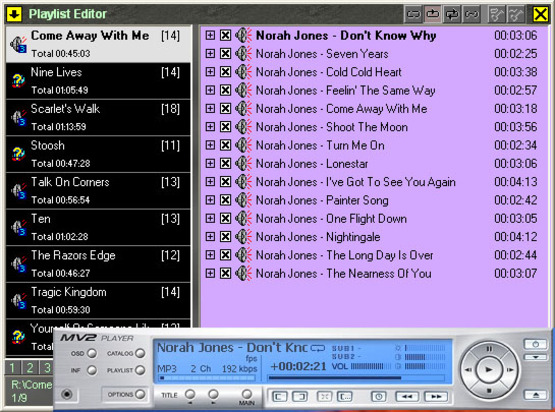Click the album icon of Tragic Kingdom
This screenshot has width=555, height=412.
(x=18, y=301)
